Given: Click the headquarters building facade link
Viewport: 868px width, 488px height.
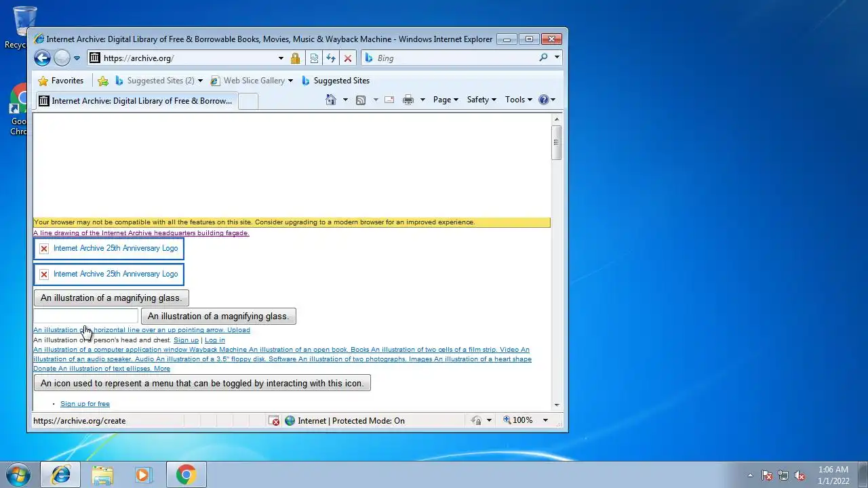Looking at the screenshot, I should pyautogui.click(x=141, y=233).
